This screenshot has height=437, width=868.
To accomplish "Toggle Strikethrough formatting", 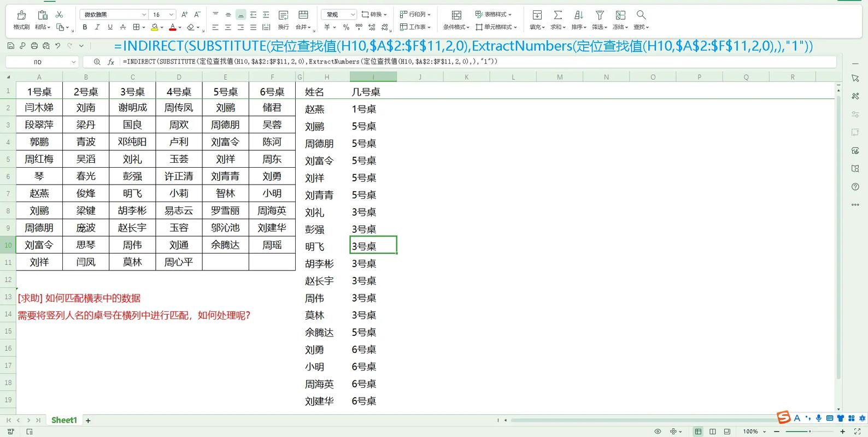I will (x=123, y=27).
